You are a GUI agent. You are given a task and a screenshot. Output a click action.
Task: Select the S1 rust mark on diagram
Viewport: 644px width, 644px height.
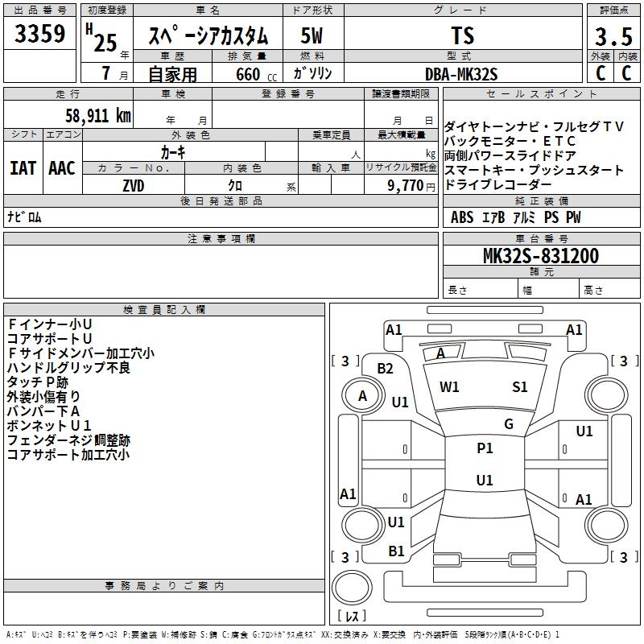click(x=520, y=387)
